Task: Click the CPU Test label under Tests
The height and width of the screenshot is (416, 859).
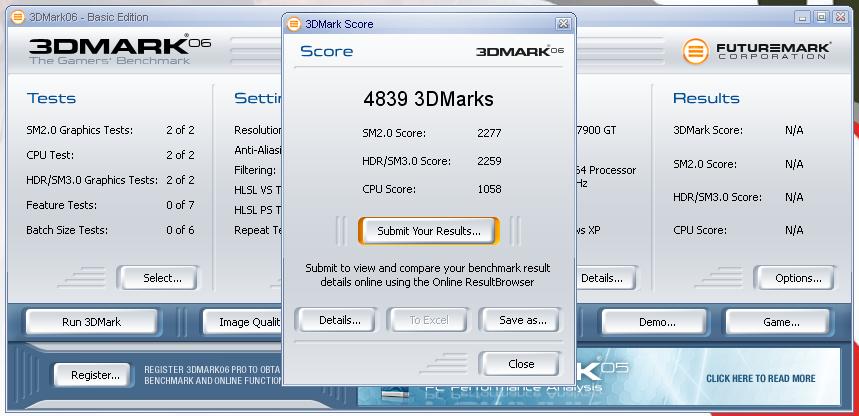Action: pyautogui.click(x=50, y=155)
